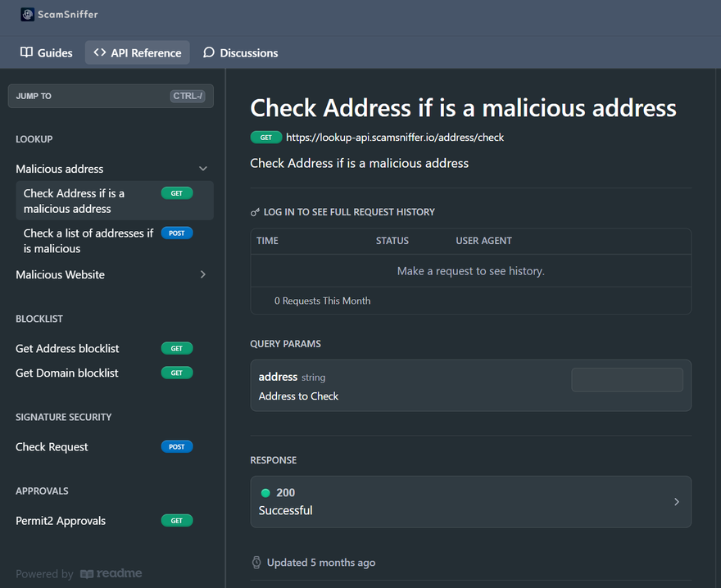Click the 'Updated 5 months ago' text
Image resolution: width=721 pixels, height=588 pixels.
point(321,563)
